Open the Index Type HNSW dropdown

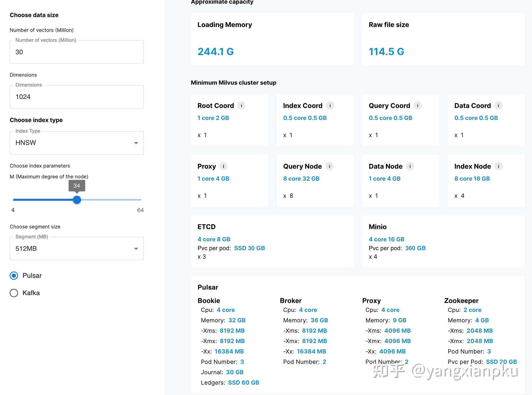[77, 143]
